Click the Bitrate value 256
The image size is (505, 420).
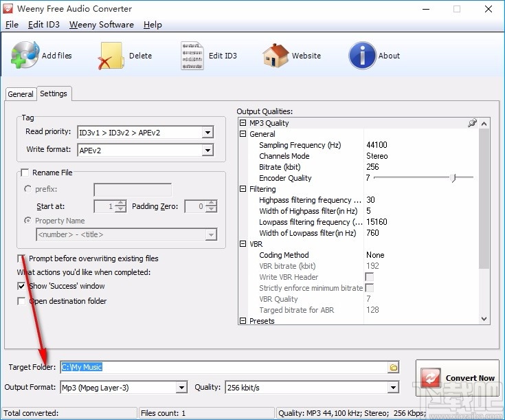[x=372, y=167]
